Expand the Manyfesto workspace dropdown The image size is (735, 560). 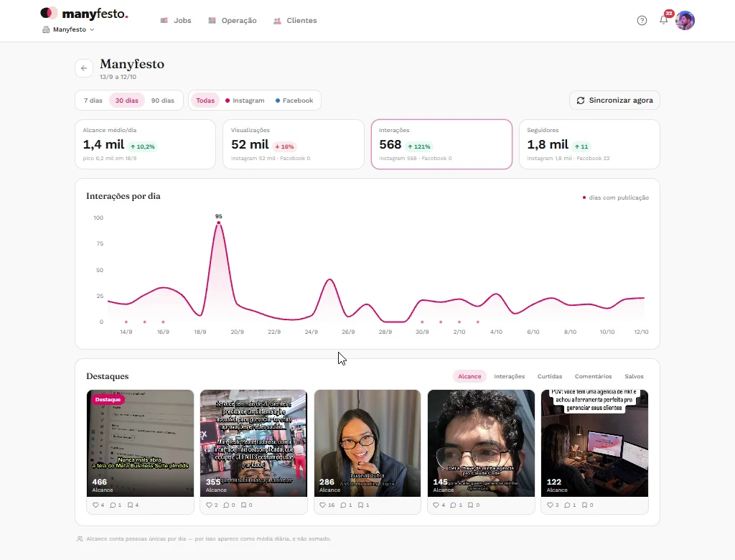(68, 29)
